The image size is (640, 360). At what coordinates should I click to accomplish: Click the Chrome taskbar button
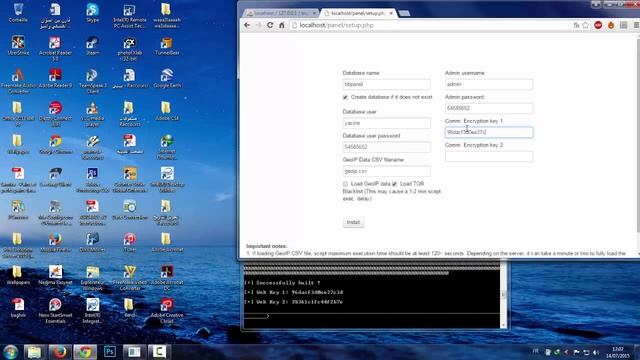point(84,352)
